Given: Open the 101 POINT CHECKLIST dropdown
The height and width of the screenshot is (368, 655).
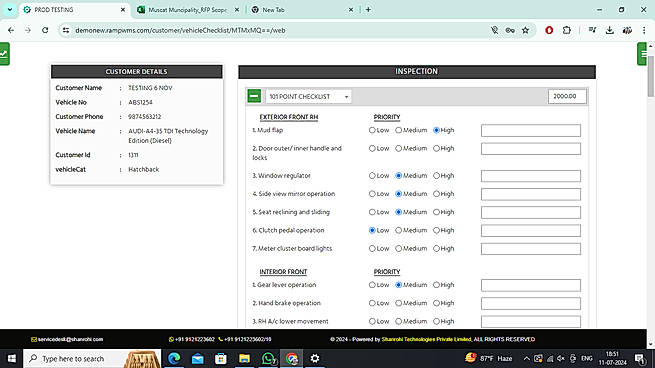Looking at the screenshot, I should (308, 96).
